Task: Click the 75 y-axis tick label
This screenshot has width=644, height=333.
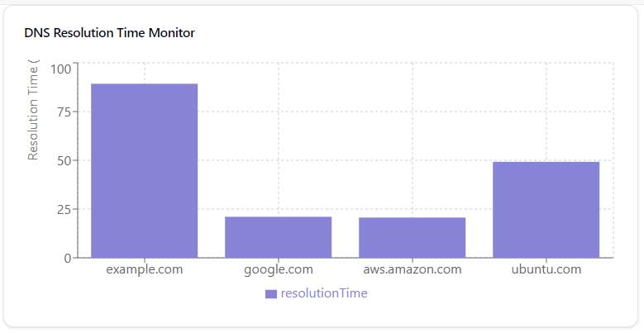Action: pos(64,112)
